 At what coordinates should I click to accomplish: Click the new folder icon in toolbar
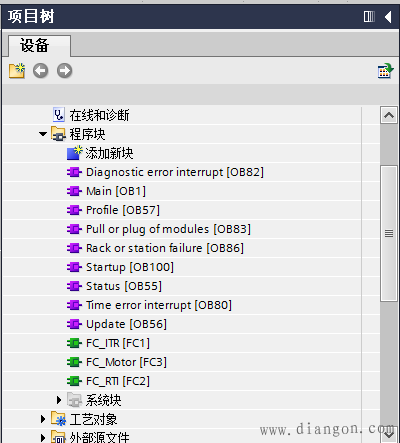point(17,70)
